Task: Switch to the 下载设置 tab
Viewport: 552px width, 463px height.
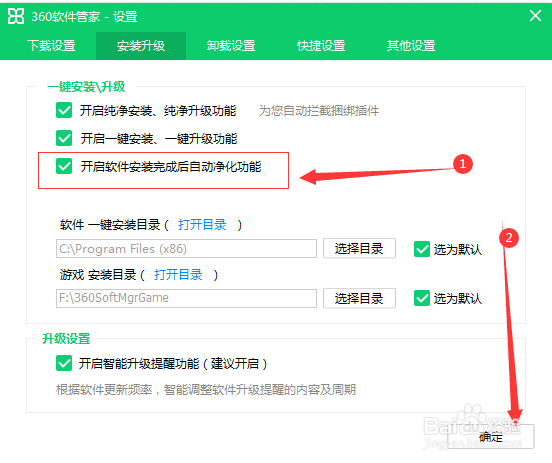Action: pos(51,46)
